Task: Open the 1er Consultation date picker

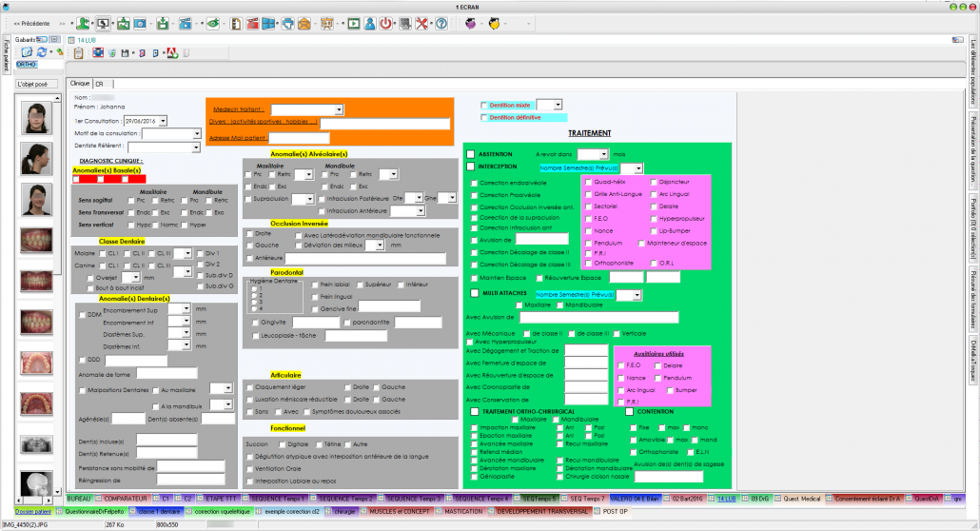Action: point(163,120)
